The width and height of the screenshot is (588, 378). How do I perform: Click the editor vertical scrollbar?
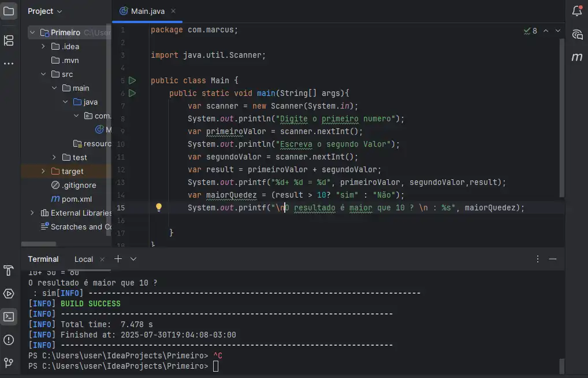pyautogui.click(x=562, y=117)
